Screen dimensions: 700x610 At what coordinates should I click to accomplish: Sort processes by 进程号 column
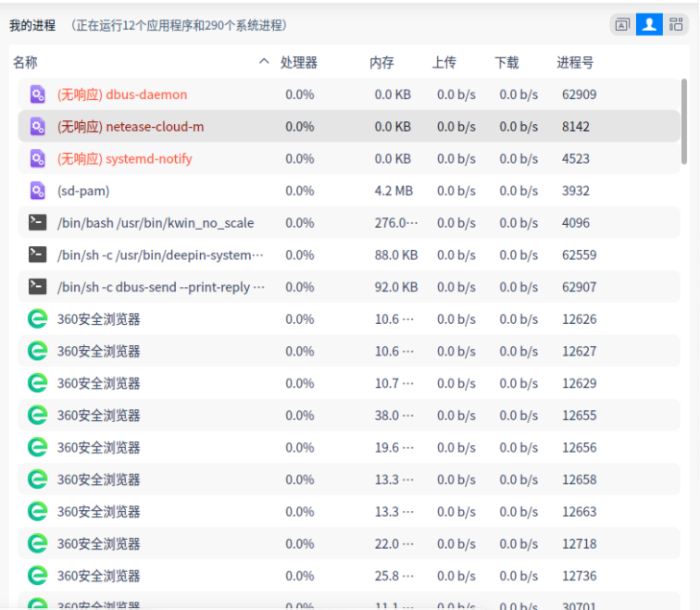coord(575,62)
